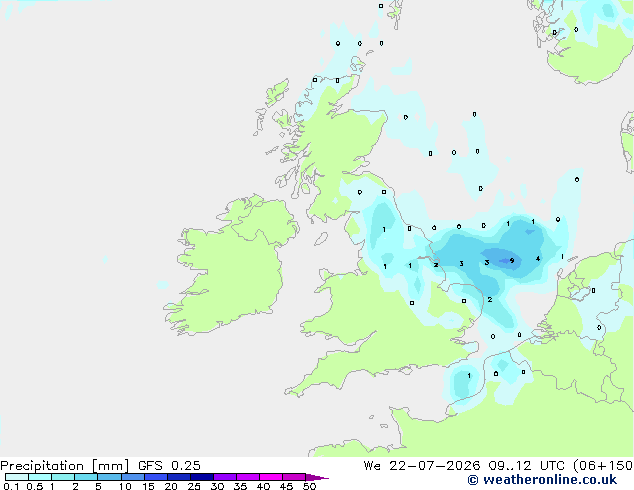This screenshot has height=490, width=634.
Task: Click the legend label '20'
Action: tap(171, 486)
